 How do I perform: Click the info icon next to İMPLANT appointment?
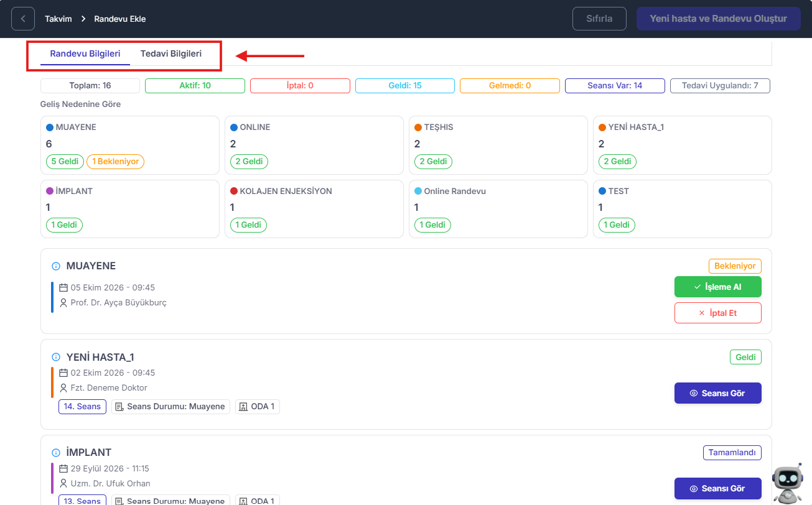tap(55, 452)
